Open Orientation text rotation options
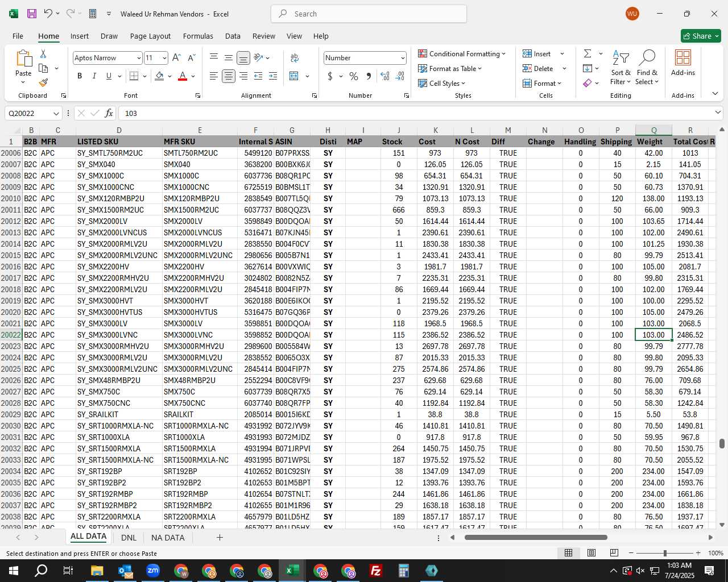 [x=262, y=58]
